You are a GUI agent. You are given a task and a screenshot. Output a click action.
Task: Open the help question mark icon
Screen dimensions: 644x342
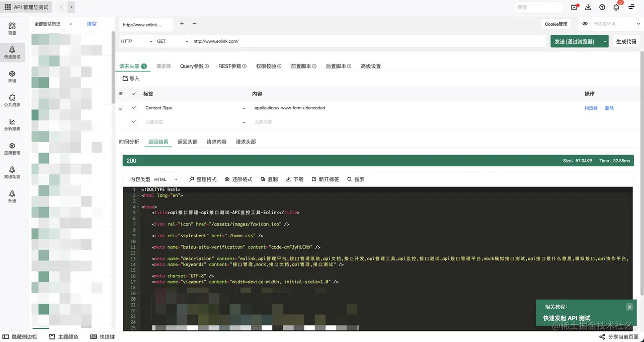(x=602, y=7)
